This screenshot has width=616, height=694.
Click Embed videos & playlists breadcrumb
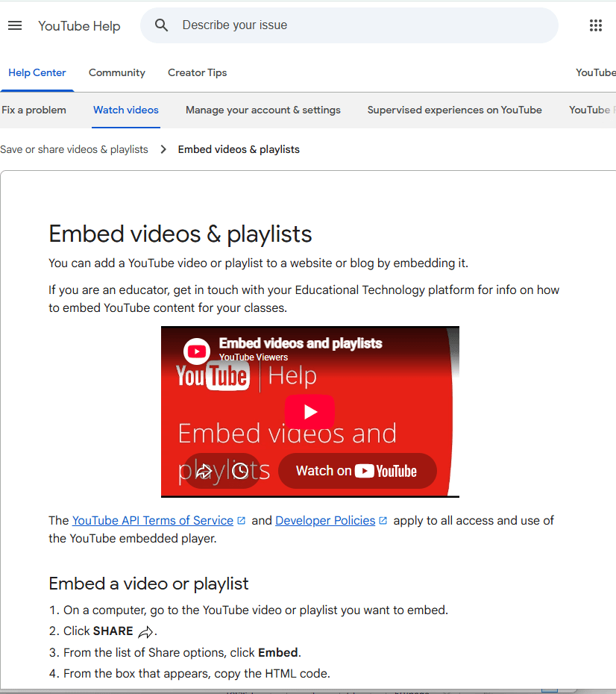[239, 149]
